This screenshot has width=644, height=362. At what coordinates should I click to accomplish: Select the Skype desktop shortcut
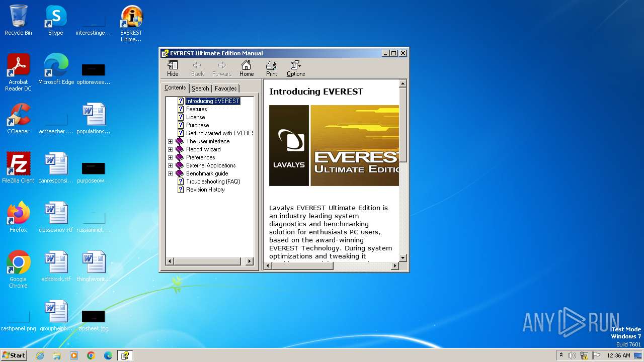[56, 21]
